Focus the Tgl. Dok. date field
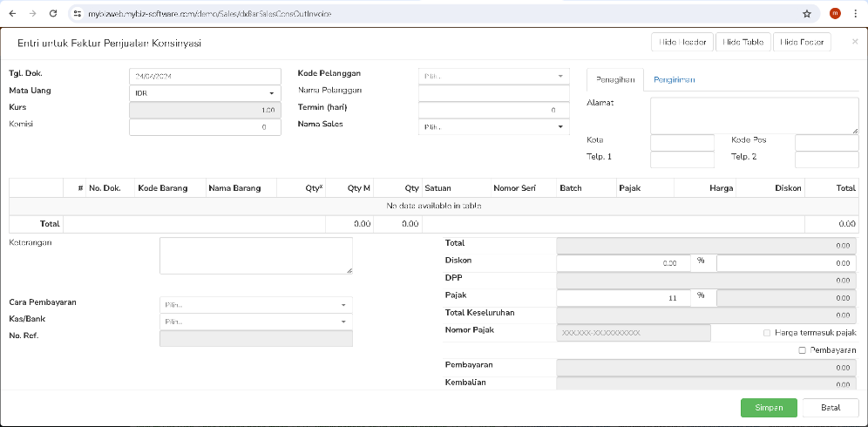This screenshot has width=868, height=427. 206,77
